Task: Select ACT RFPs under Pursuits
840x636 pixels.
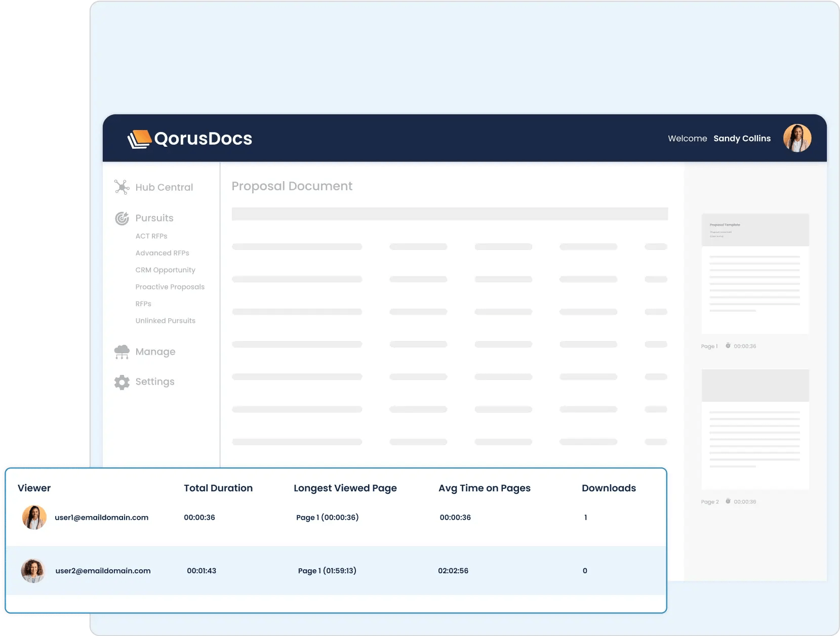Action: point(151,236)
